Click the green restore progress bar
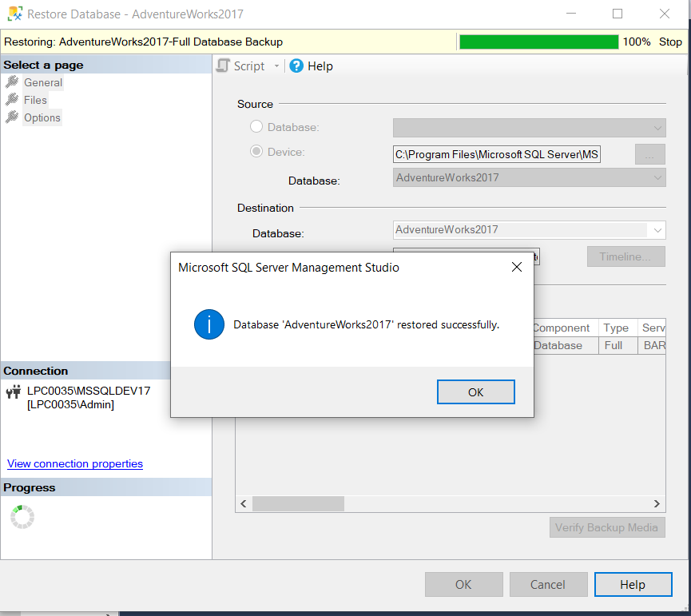 coord(538,42)
